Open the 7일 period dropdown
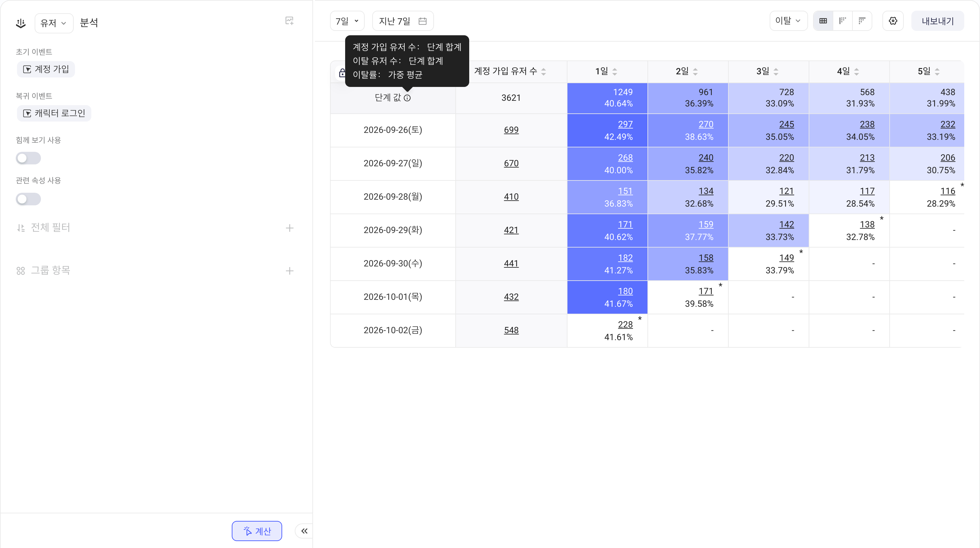This screenshot has height=548, width=980. (347, 21)
